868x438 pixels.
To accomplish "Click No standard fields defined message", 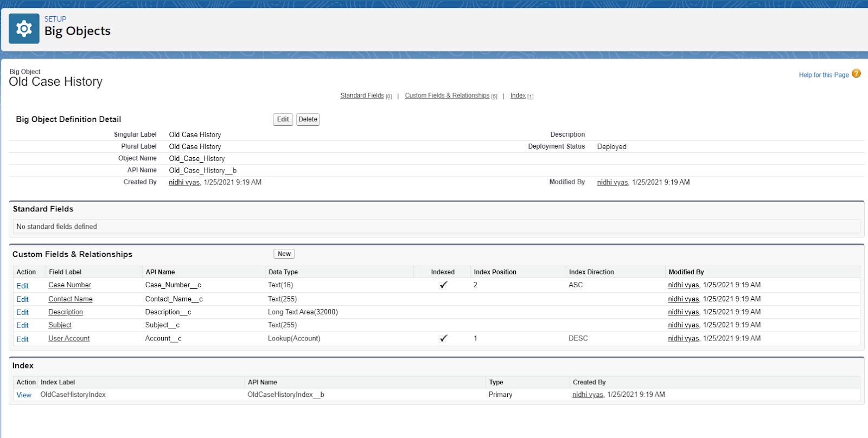I will pos(56,227).
